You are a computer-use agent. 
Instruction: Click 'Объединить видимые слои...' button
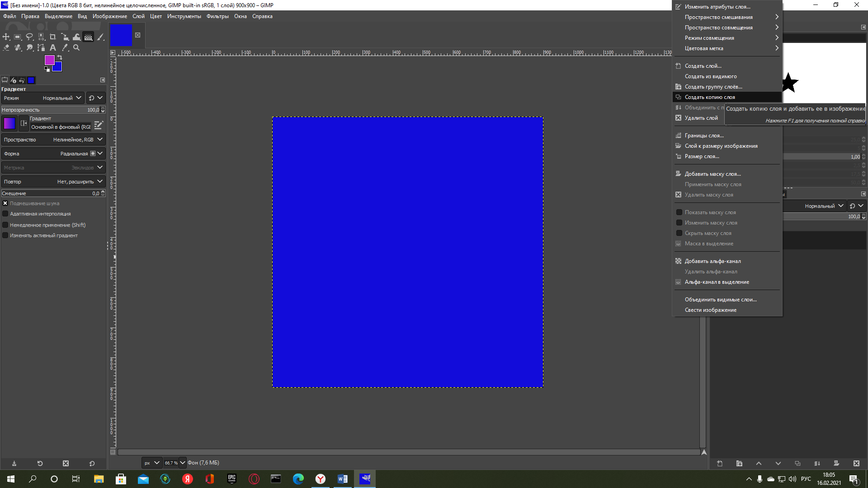(x=720, y=299)
